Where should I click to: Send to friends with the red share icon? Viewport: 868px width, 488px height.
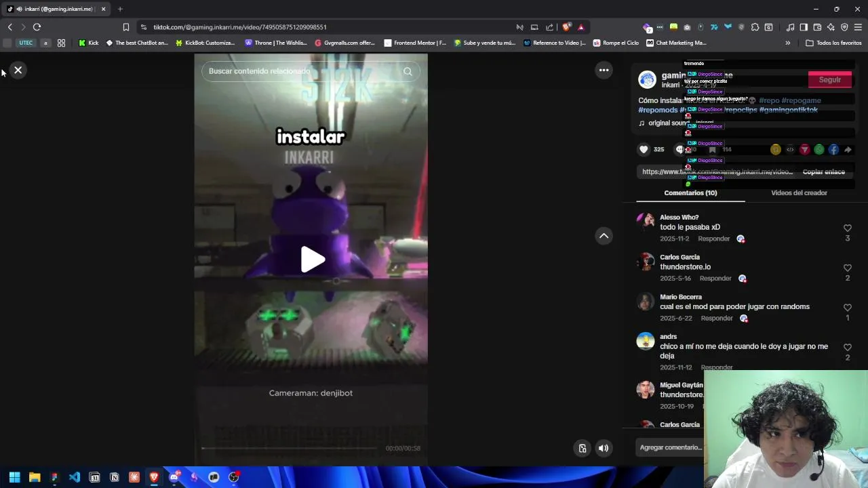pos(804,149)
